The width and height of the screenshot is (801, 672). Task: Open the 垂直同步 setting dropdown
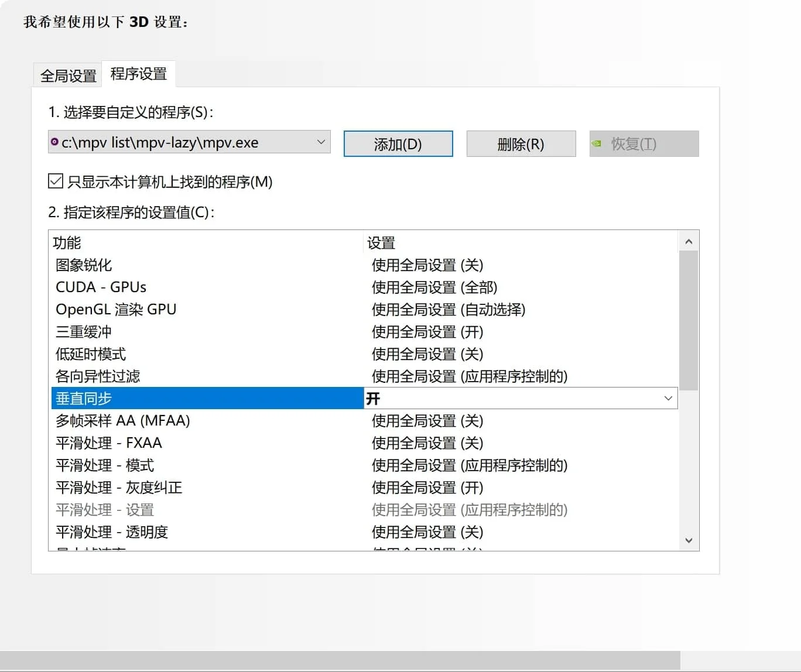(x=667, y=398)
